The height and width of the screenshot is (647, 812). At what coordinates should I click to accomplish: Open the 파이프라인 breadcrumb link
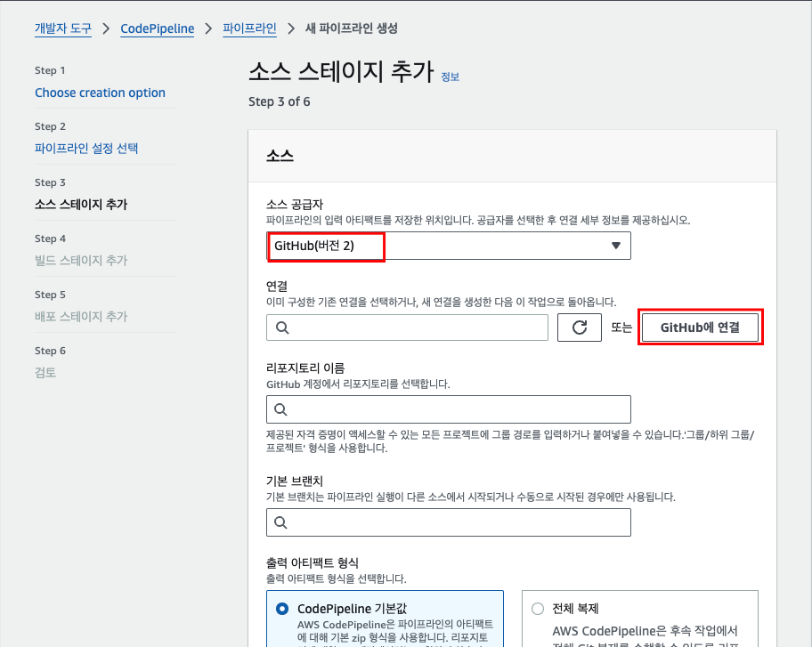pos(249,28)
